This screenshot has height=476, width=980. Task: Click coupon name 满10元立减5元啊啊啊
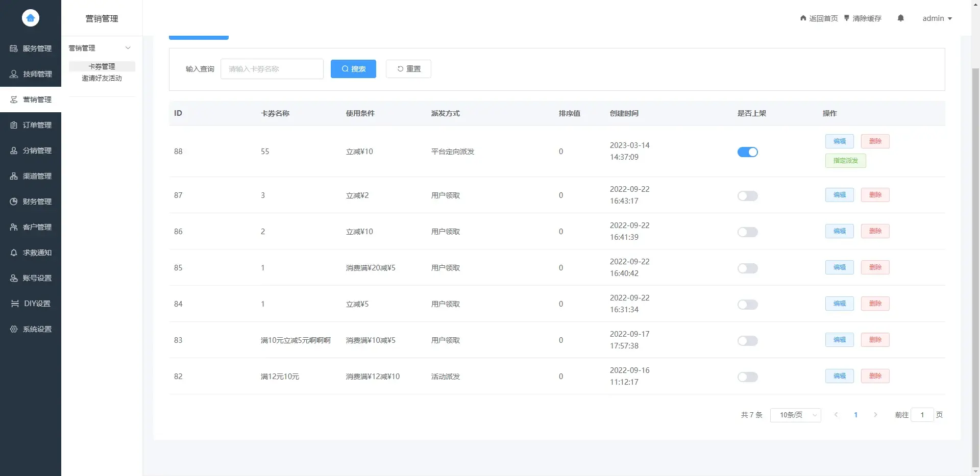pyautogui.click(x=296, y=340)
